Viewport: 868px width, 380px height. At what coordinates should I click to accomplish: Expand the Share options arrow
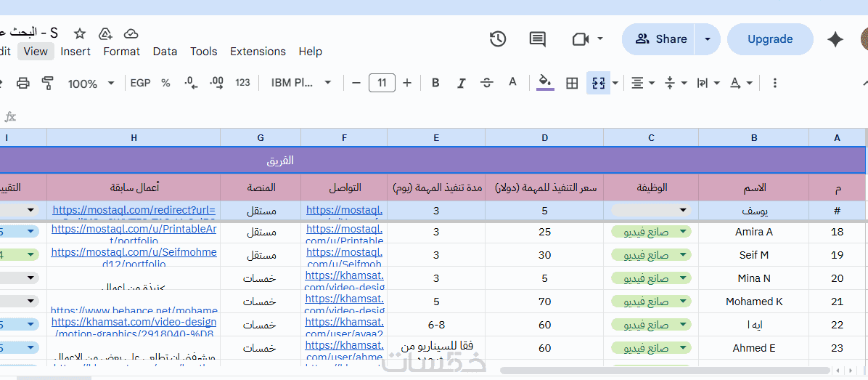click(x=708, y=39)
